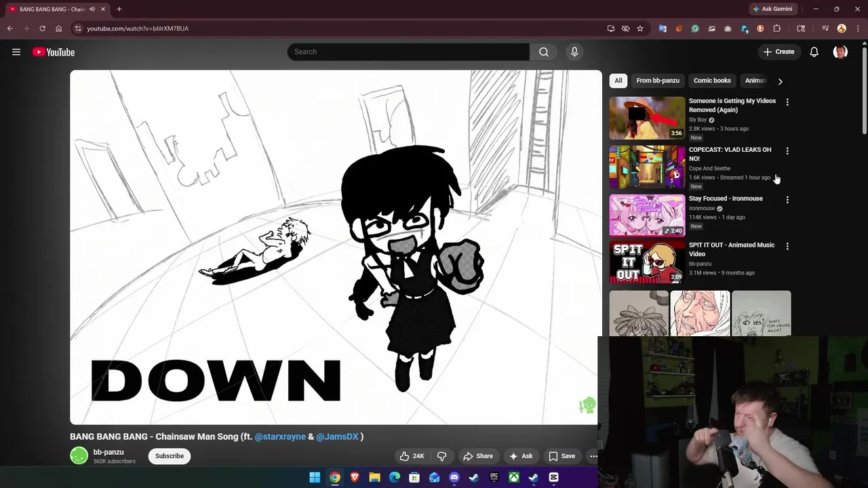This screenshot has width=868, height=488.
Task: Open options for Someone is Getting My Videos
Action: tap(787, 102)
